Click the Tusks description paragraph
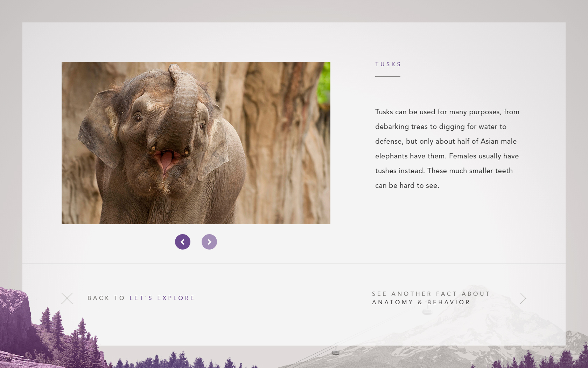Screen dimensions: 588x368 click(447, 149)
